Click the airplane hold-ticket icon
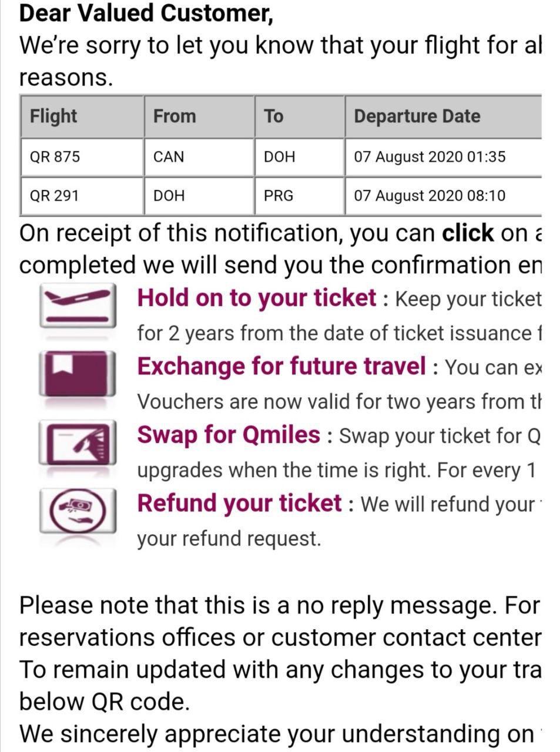This screenshot has width=560, height=752. coord(77,305)
